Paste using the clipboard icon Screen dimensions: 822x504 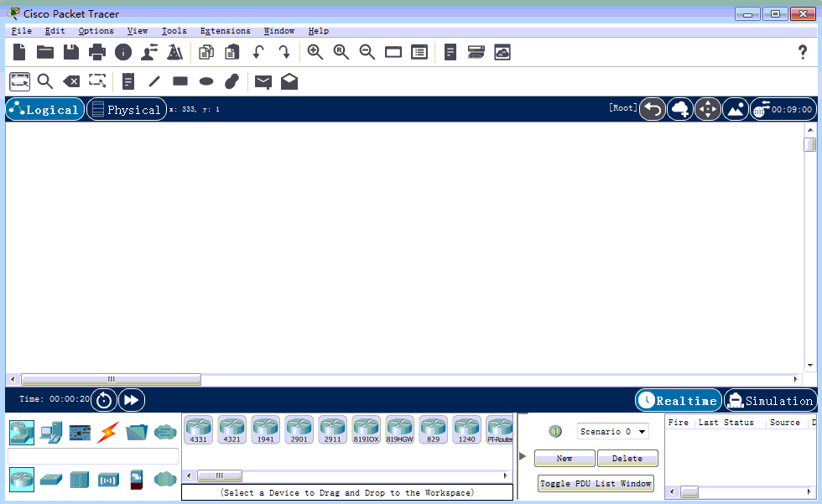pyautogui.click(x=232, y=52)
